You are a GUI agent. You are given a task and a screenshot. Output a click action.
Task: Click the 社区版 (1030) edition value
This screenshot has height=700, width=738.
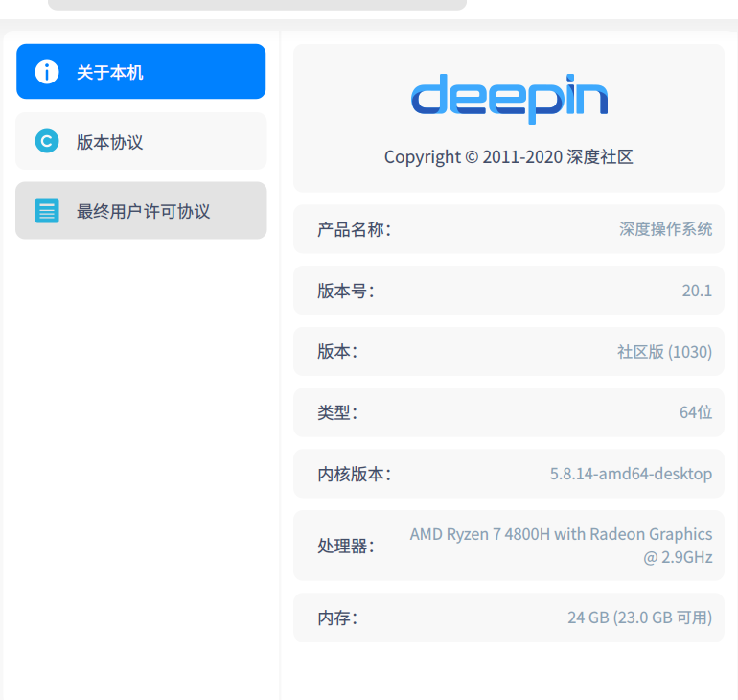click(x=664, y=352)
